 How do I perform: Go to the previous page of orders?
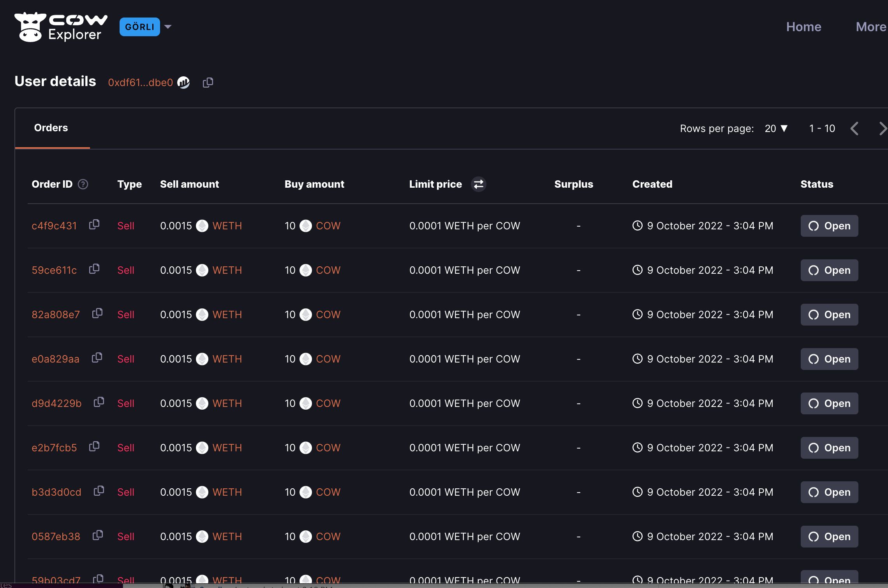[x=855, y=129]
